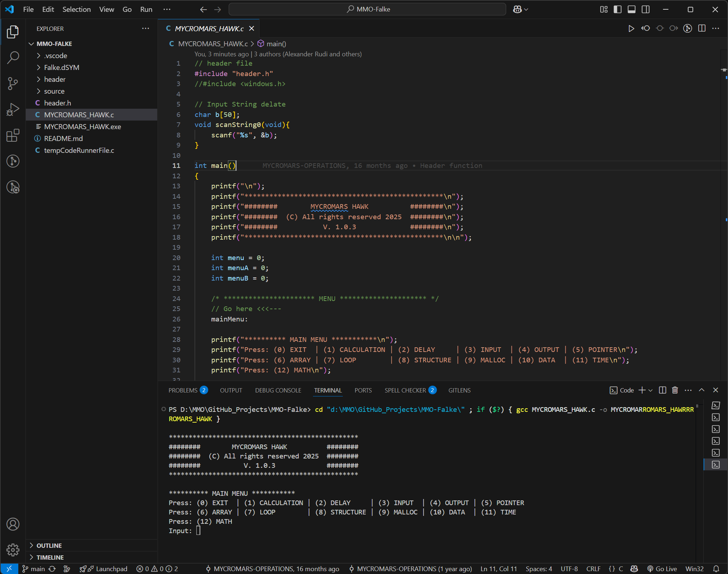728x574 pixels.
Task: Toggle the Primary Side Bar layout button
Action: pyautogui.click(x=617, y=9)
